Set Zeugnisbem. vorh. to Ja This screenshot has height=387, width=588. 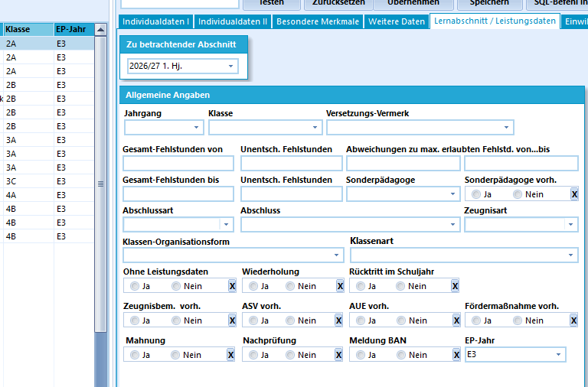pyautogui.click(x=140, y=320)
